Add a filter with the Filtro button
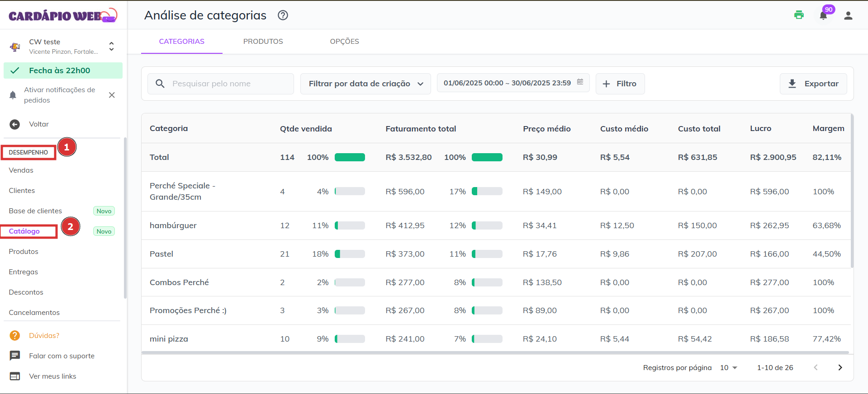This screenshot has width=868, height=394. 620,84
